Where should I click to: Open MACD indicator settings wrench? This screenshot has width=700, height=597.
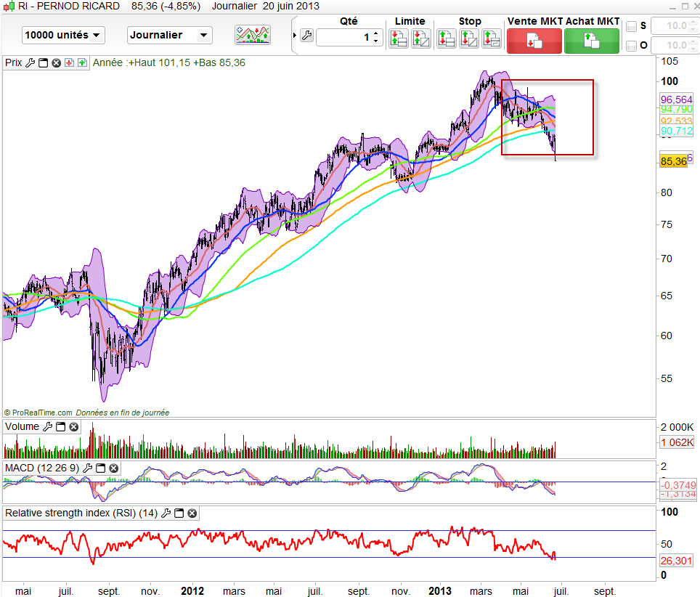(x=87, y=468)
